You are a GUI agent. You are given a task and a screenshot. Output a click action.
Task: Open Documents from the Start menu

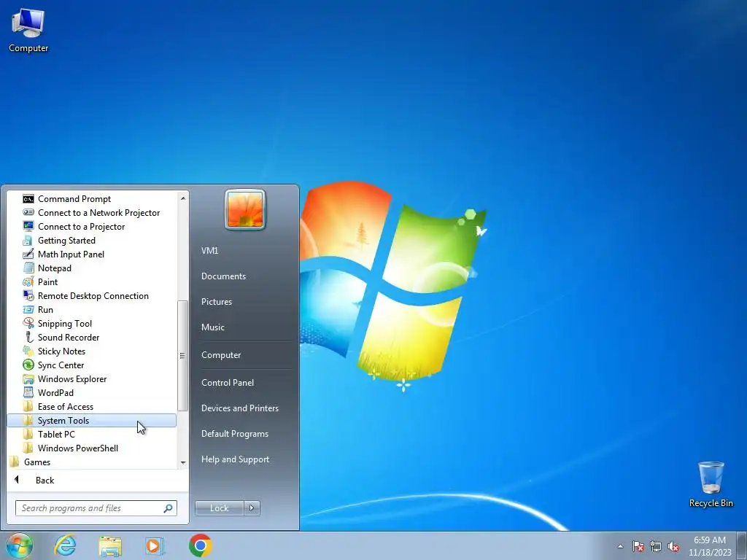223,276
